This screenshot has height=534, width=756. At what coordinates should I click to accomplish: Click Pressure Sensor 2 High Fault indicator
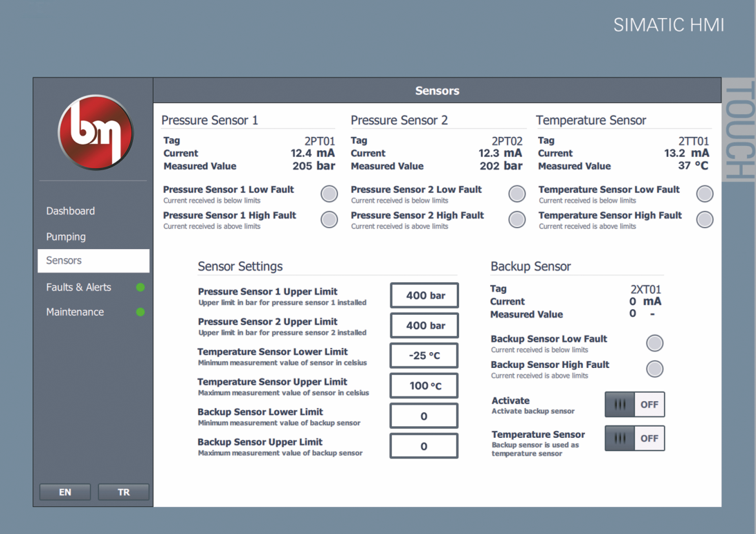(517, 219)
